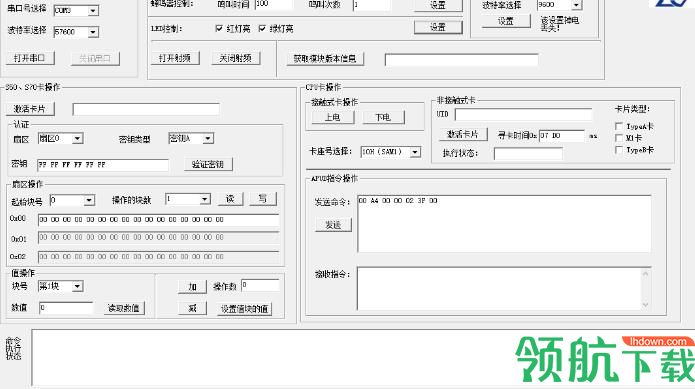Click 激活卡片 in the S50、S70卡操作 group
695x389 pixels.
point(30,109)
